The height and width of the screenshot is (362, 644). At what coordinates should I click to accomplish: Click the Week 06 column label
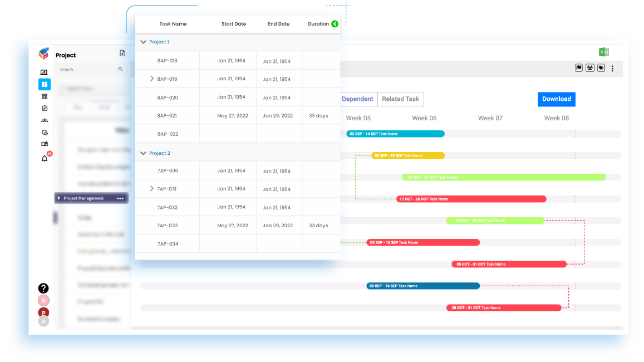coord(424,118)
